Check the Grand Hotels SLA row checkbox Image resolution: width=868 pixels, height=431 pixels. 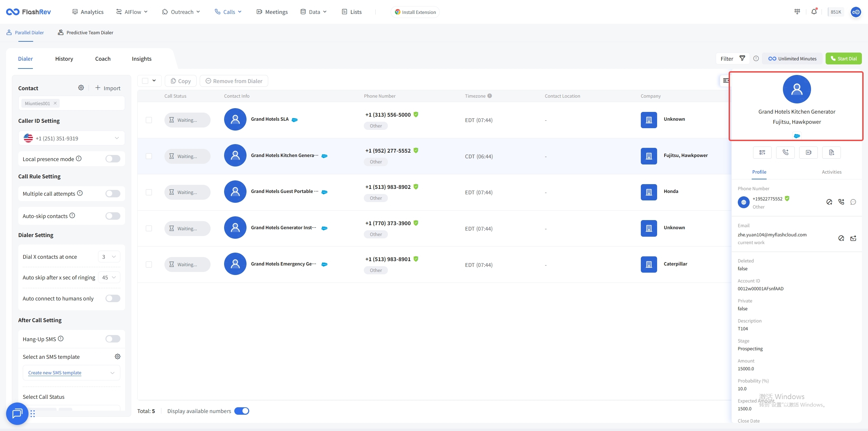(149, 120)
